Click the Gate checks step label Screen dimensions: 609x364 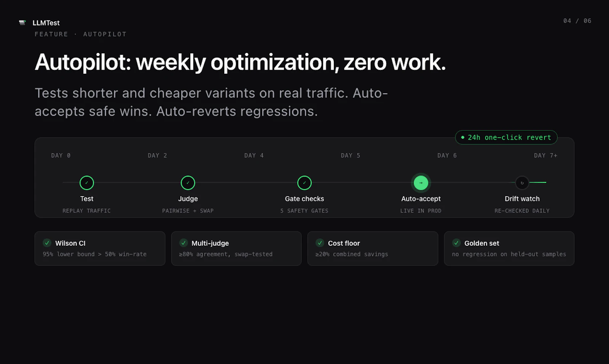point(304,199)
